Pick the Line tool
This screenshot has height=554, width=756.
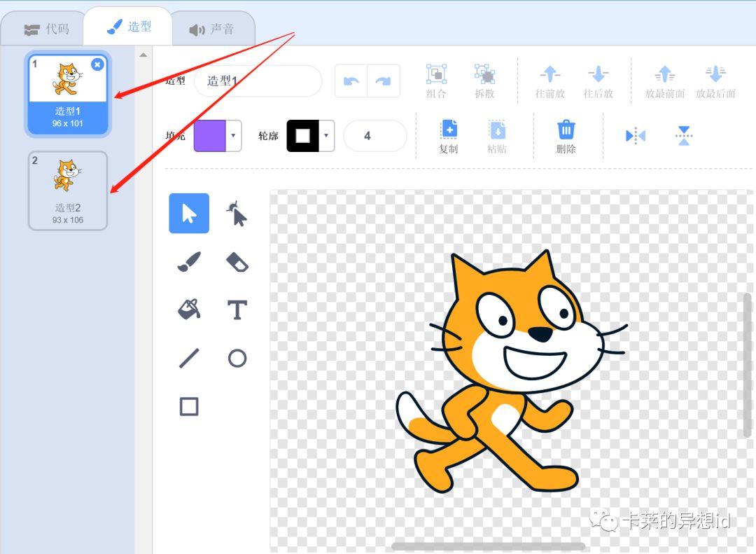coord(189,358)
